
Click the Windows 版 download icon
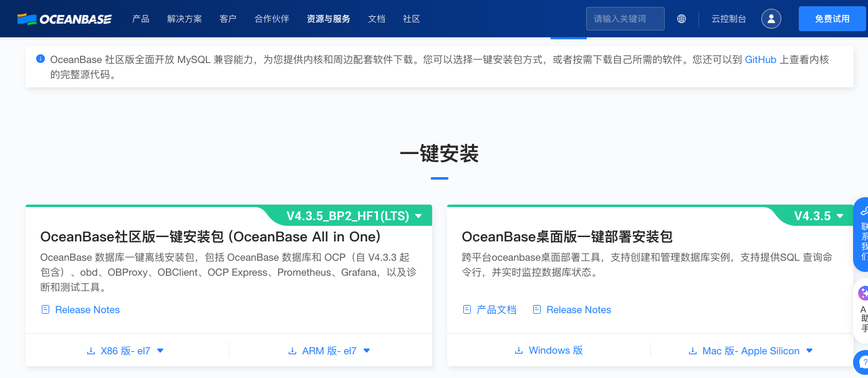519,351
